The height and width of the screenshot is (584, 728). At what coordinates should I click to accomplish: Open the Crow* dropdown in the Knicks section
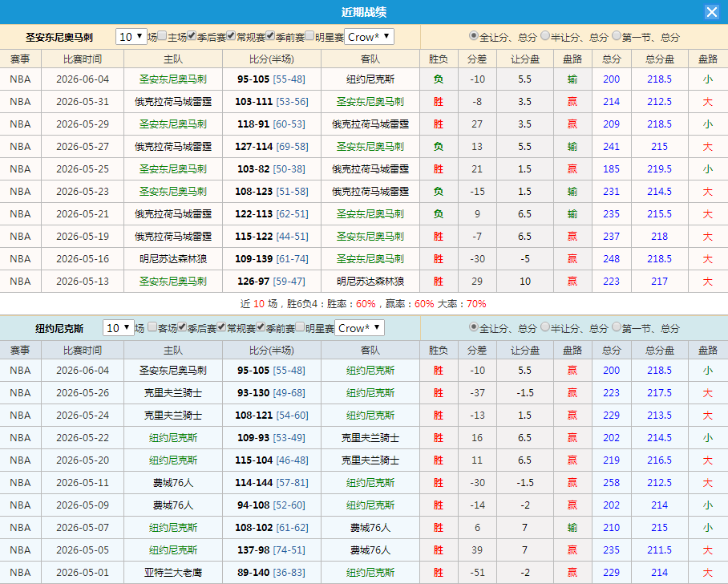359,328
